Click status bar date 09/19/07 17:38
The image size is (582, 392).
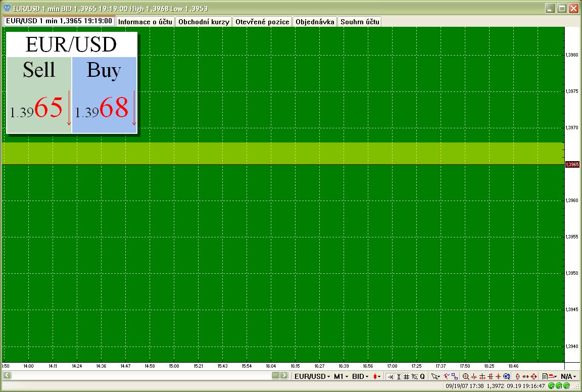coord(465,386)
